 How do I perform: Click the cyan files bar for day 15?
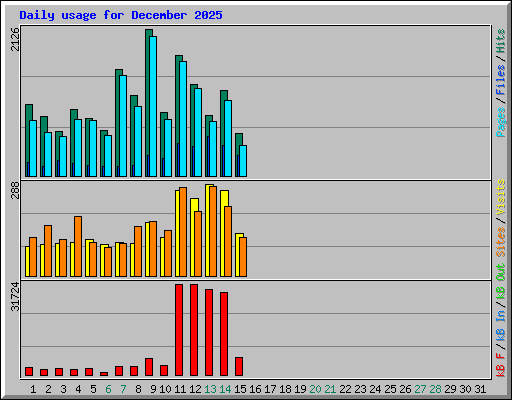(x=243, y=161)
